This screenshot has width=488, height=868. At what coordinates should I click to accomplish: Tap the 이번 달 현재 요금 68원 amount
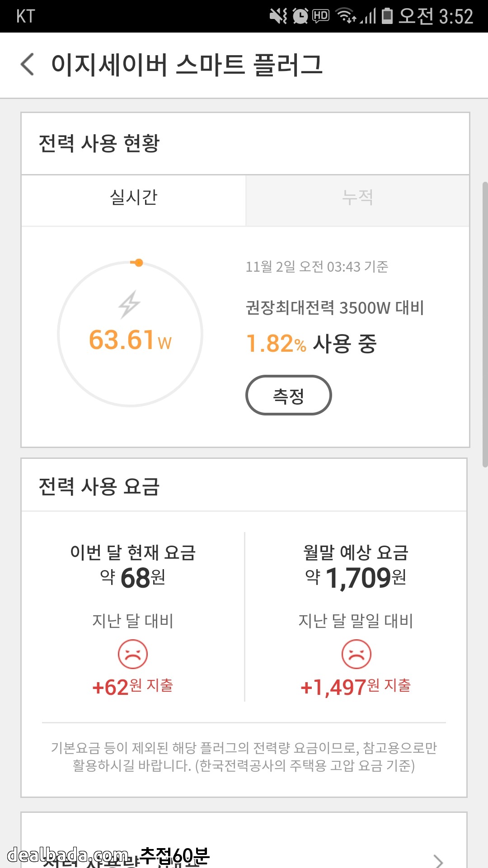click(x=133, y=578)
